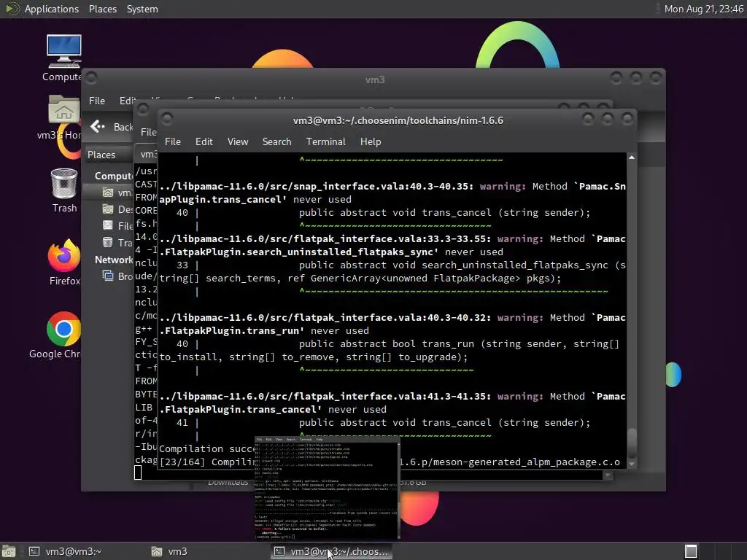The width and height of the screenshot is (747, 560).
Task: Open File menu in vm3 file manager
Action: click(x=97, y=101)
